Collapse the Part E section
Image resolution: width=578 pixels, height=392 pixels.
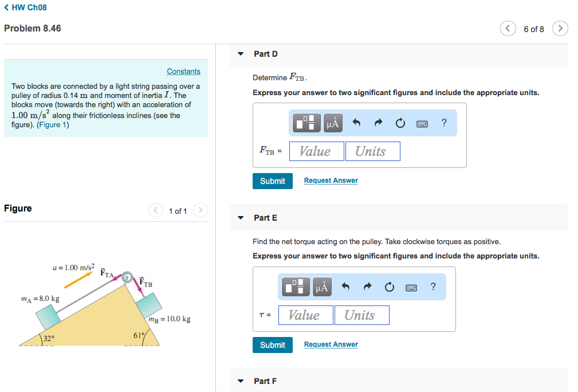pyautogui.click(x=240, y=217)
